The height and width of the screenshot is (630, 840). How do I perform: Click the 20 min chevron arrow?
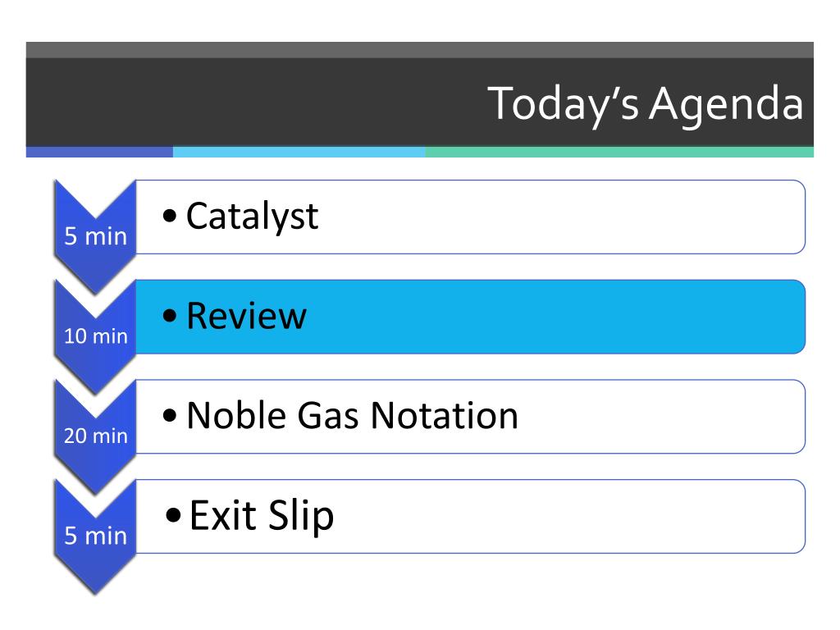pyautogui.click(x=95, y=437)
